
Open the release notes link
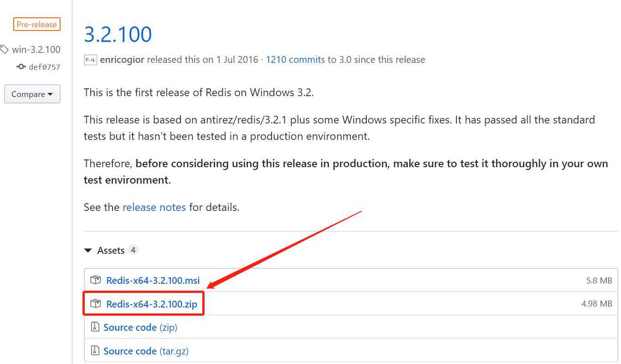point(154,207)
